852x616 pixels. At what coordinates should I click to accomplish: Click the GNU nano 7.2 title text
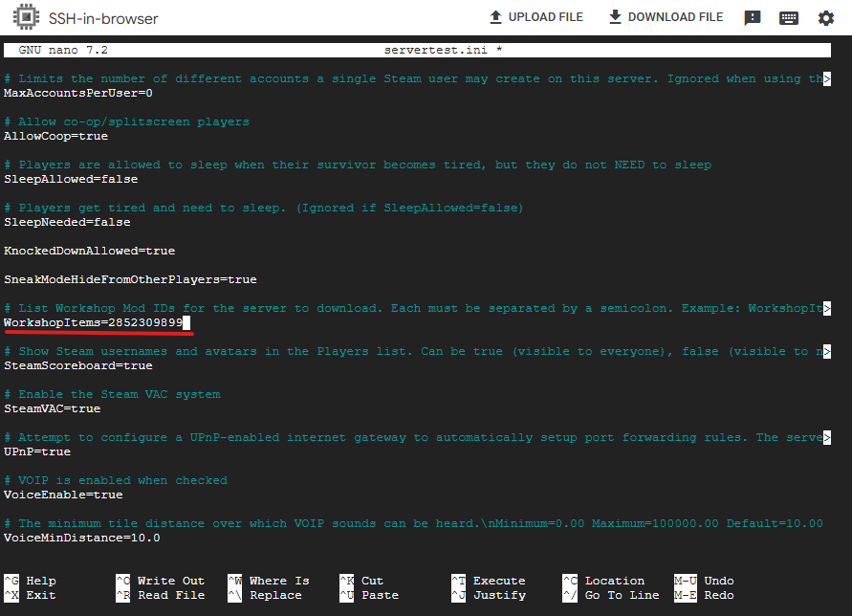pyautogui.click(x=63, y=50)
